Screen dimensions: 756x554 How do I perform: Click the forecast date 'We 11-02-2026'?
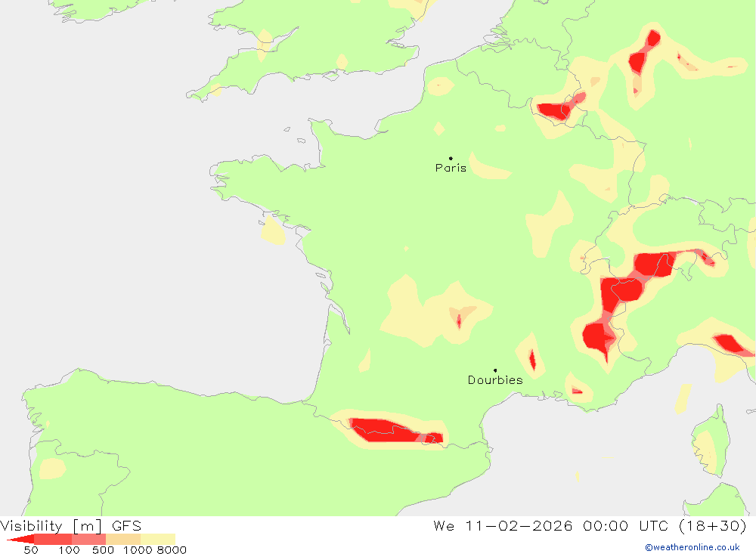tap(503, 525)
